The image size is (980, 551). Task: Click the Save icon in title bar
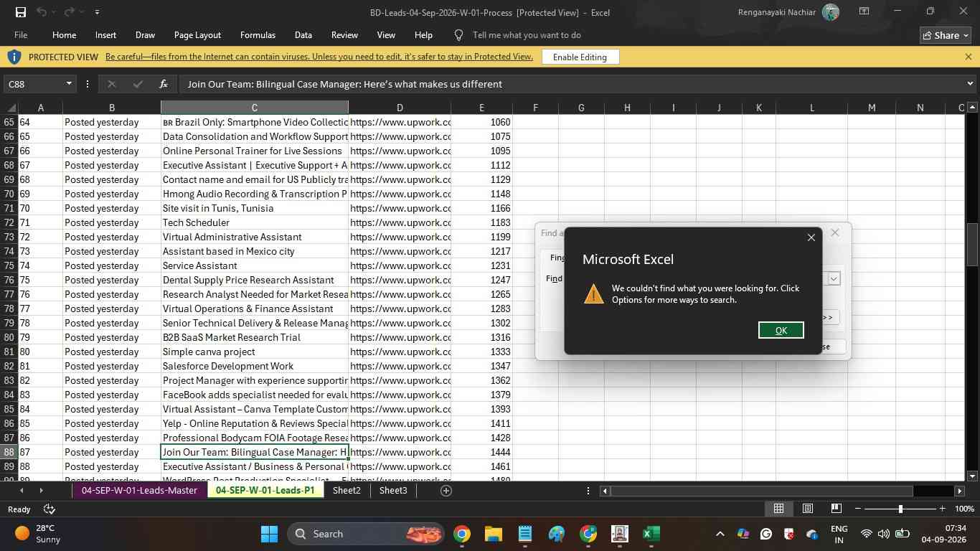pos(20,12)
